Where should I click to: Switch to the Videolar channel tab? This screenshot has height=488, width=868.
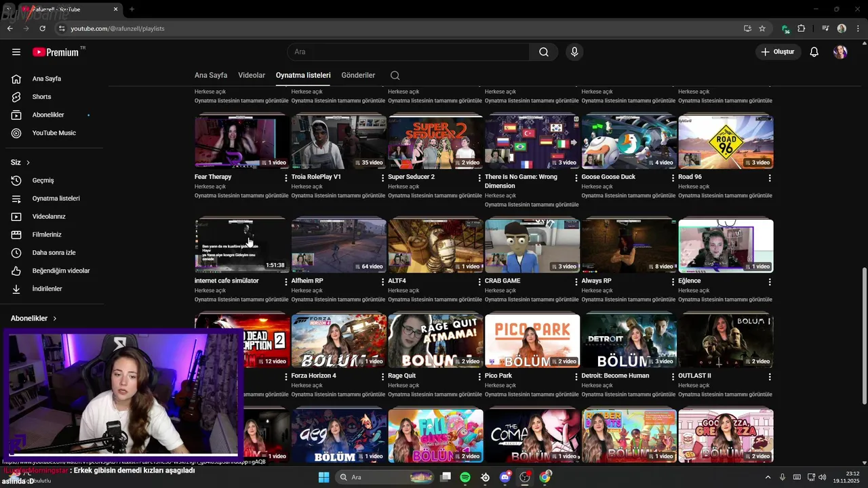click(x=252, y=75)
